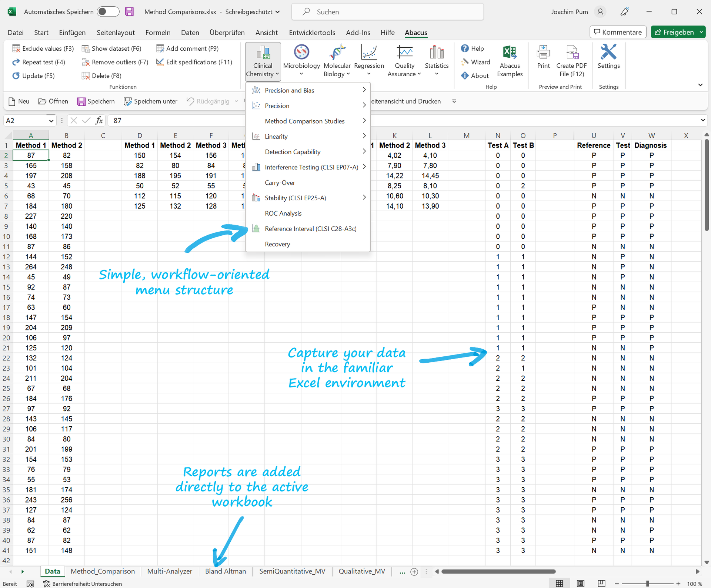Screen dimensions: 711x588
Task: Open the Microbiology menu icon
Action: point(301,53)
